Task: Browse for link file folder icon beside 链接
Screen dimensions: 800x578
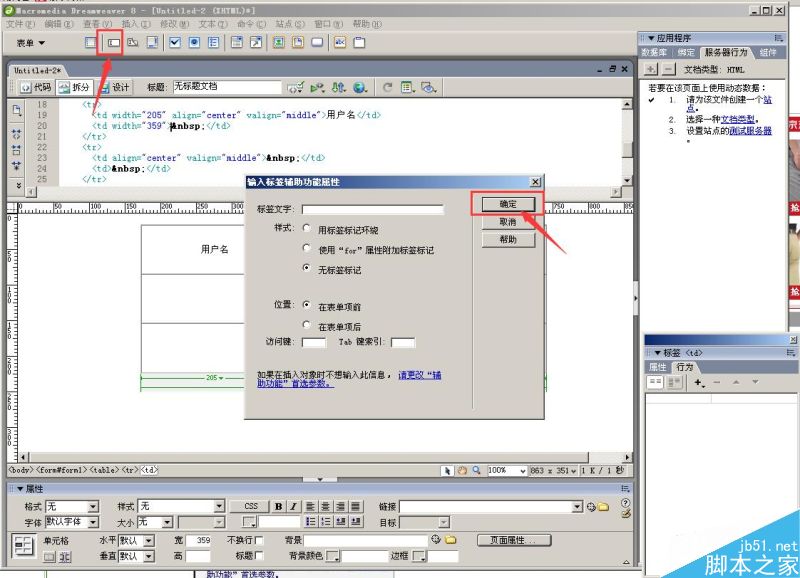Action: click(604, 507)
